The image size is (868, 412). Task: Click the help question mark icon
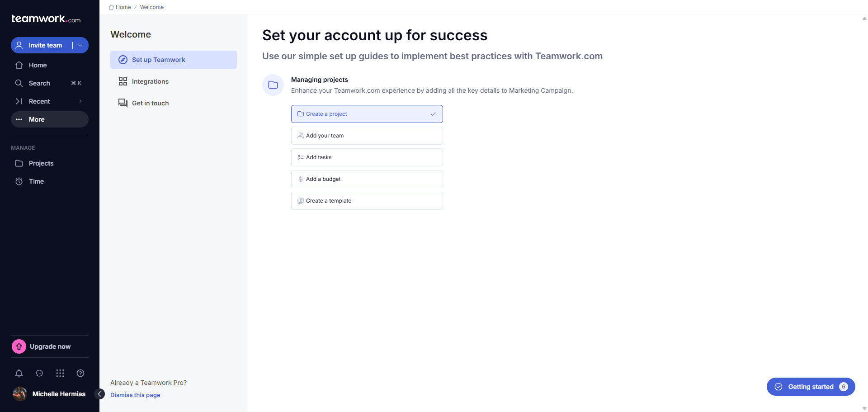[x=80, y=373]
